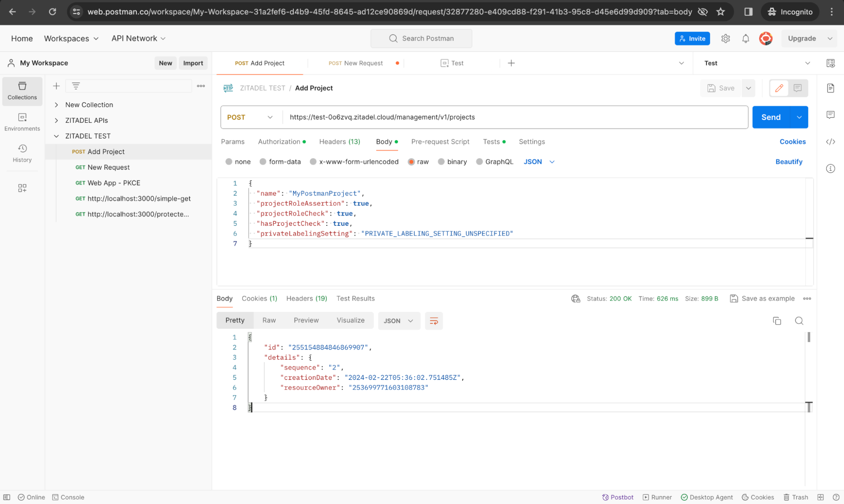Open the tabs overflow chevron
844x504 pixels.
point(681,63)
